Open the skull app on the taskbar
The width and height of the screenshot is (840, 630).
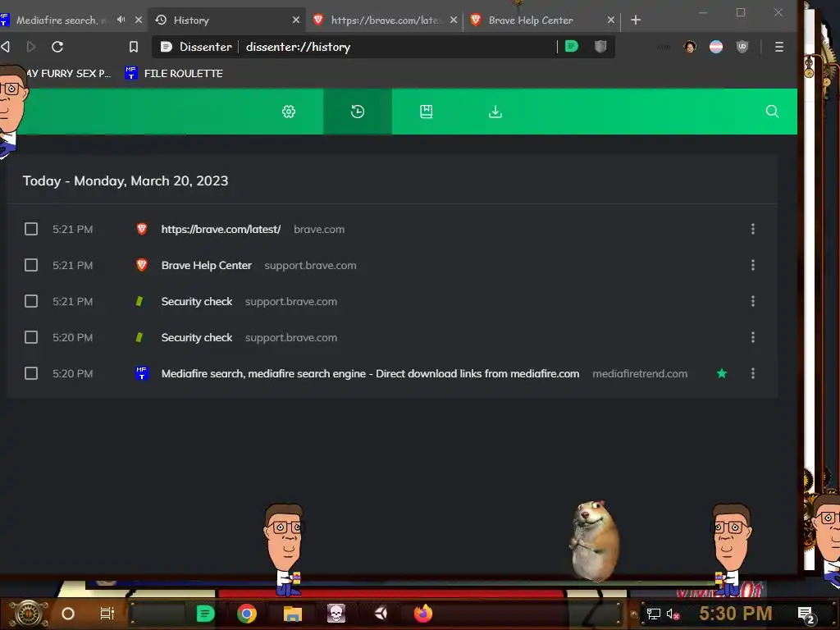click(x=336, y=614)
